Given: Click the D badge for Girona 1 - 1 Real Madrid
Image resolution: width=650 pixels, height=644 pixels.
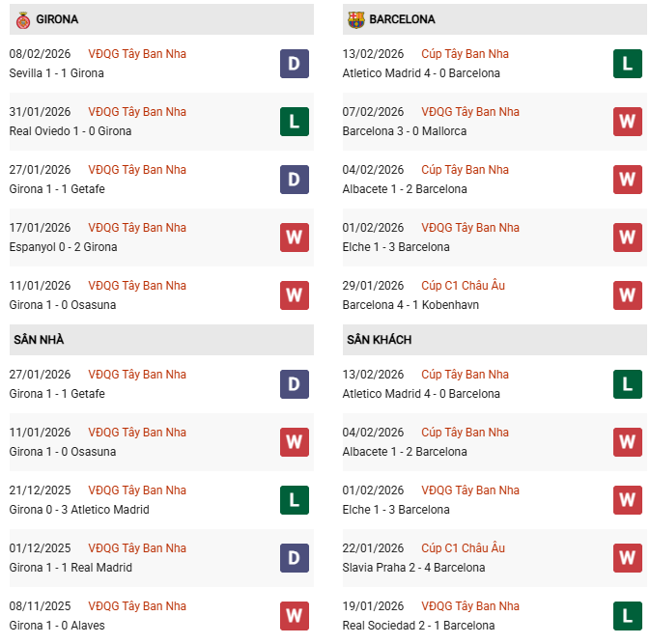Looking at the screenshot, I should [x=295, y=558].
